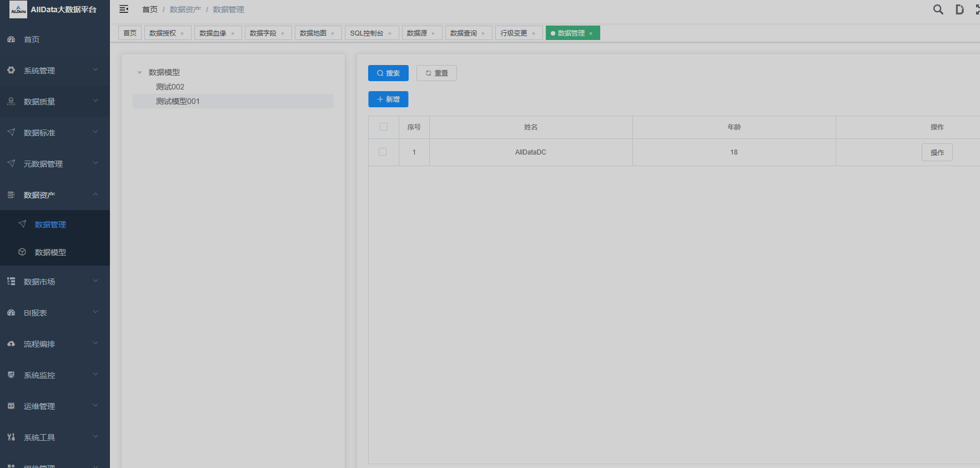
Task: Collapse the 数据模型 tree node arrow
Action: [139, 72]
